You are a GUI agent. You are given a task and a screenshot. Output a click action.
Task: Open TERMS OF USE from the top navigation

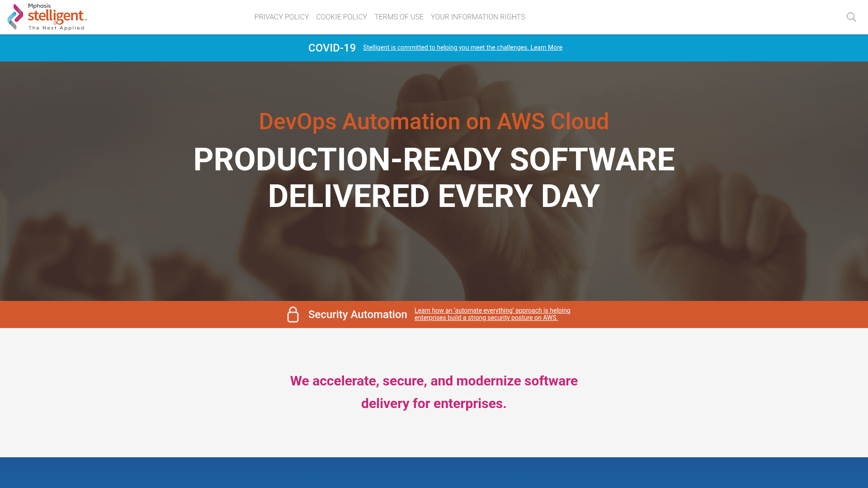point(399,17)
